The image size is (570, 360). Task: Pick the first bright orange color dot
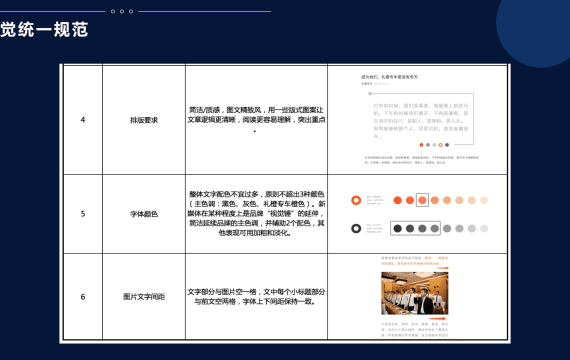coord(398,200)
